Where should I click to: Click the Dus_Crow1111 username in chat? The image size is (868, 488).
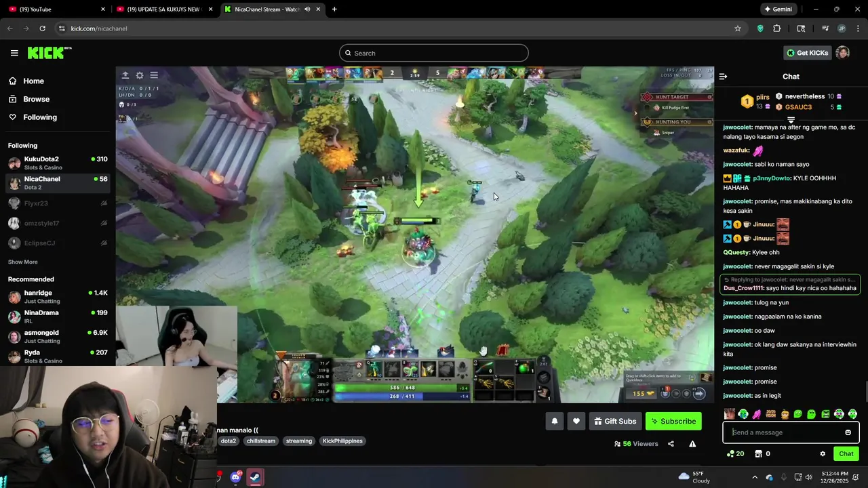(743, 288)
